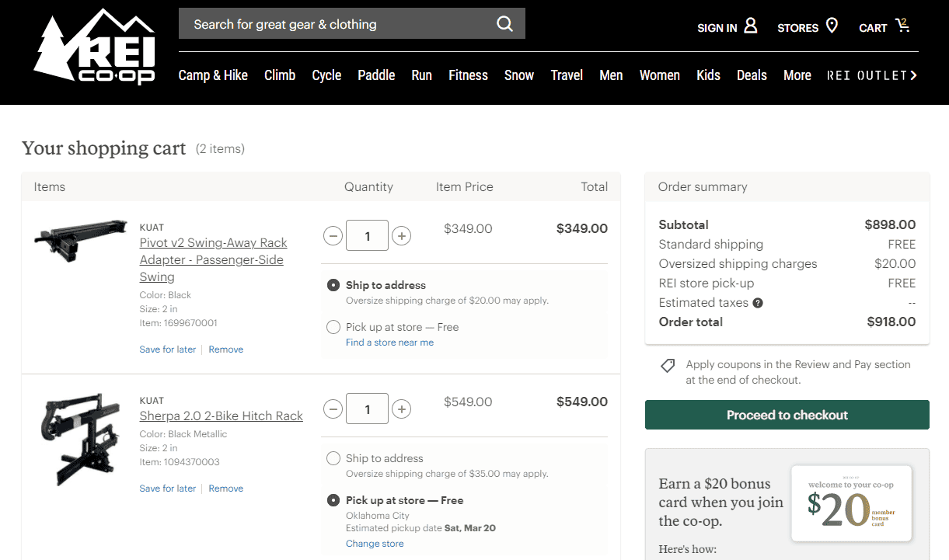Click item number 1094370003 text

point(180,462)
